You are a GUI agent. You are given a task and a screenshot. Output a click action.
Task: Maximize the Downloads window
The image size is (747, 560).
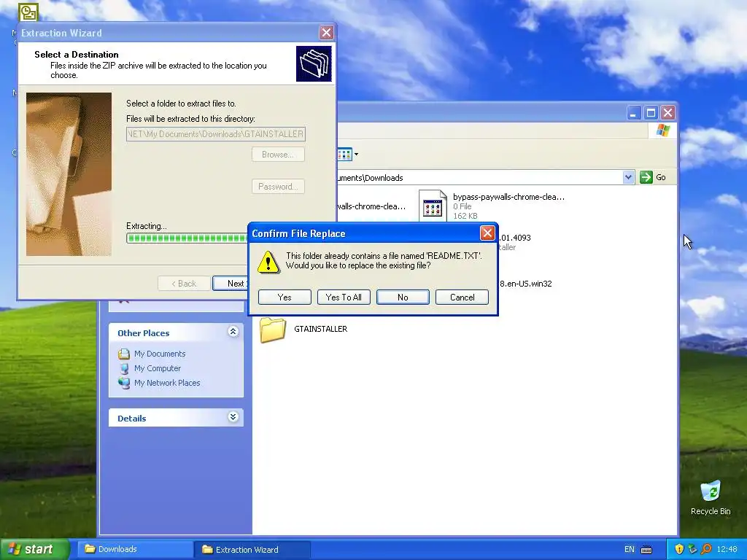[651, 113]
